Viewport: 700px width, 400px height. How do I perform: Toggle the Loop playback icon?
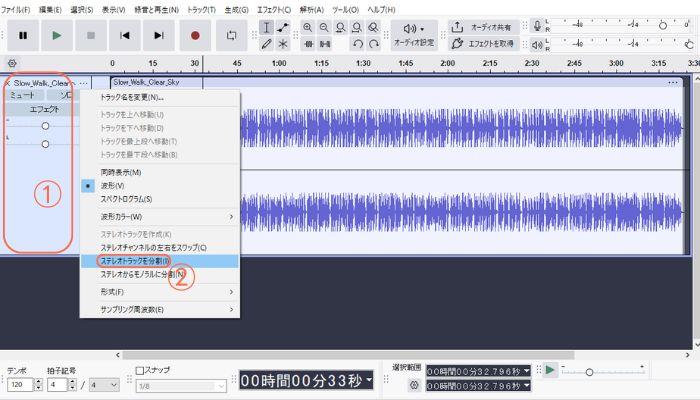(233, 35)
